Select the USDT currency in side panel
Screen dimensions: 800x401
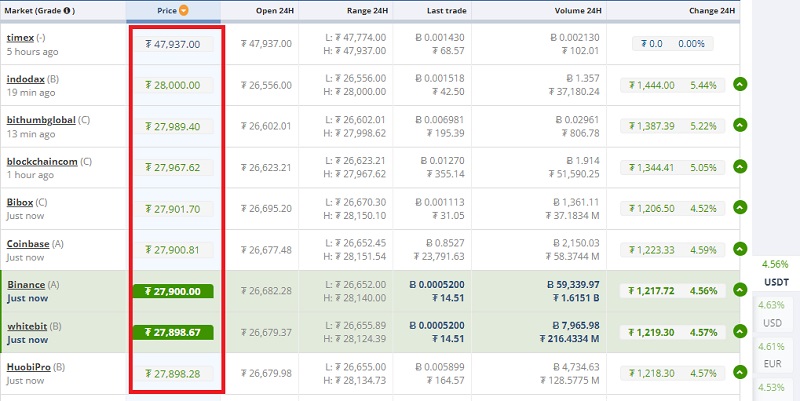(776, 282)
